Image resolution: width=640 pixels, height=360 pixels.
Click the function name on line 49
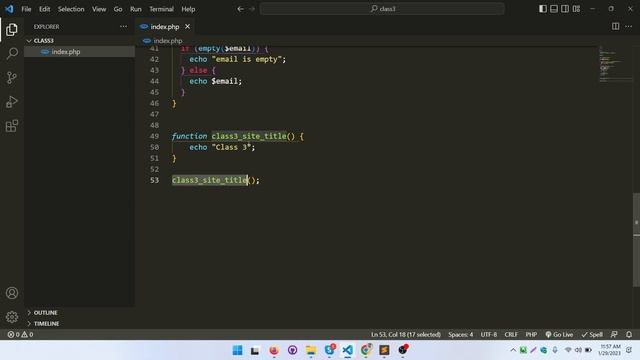(x=249, y=136)
